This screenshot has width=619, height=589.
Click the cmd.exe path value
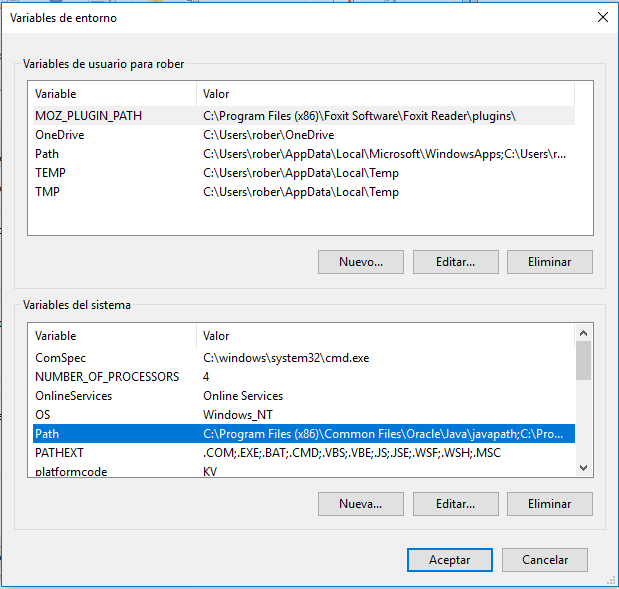point(286,358)
